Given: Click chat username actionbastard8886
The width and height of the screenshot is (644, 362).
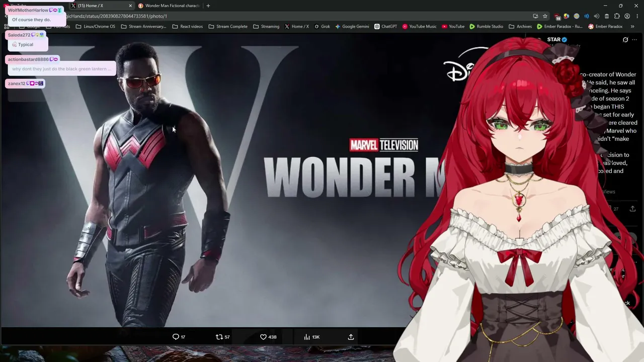Looking at the screenshot, I should pyautogui.click(x=28, y=59).
